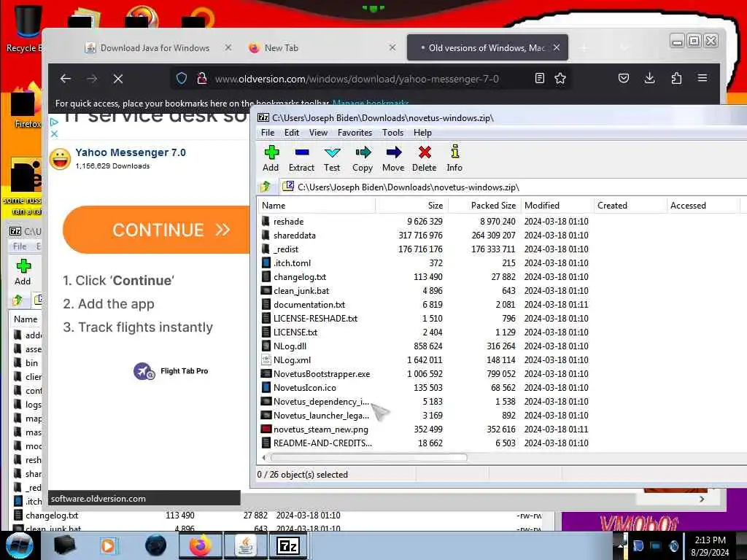Click the Add button in 7-Zip toolbar
Viewport: 747px width, 560px height.
[x=271, y=158]
